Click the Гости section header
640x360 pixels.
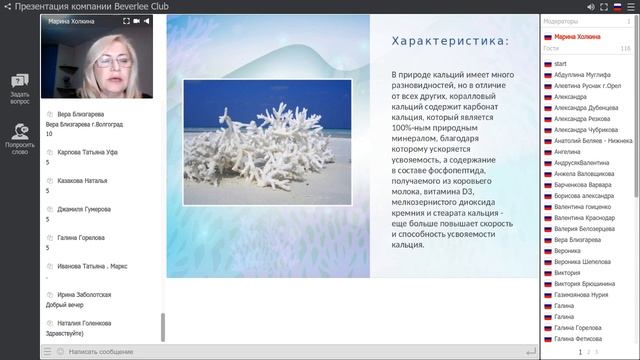coord(551,48)
